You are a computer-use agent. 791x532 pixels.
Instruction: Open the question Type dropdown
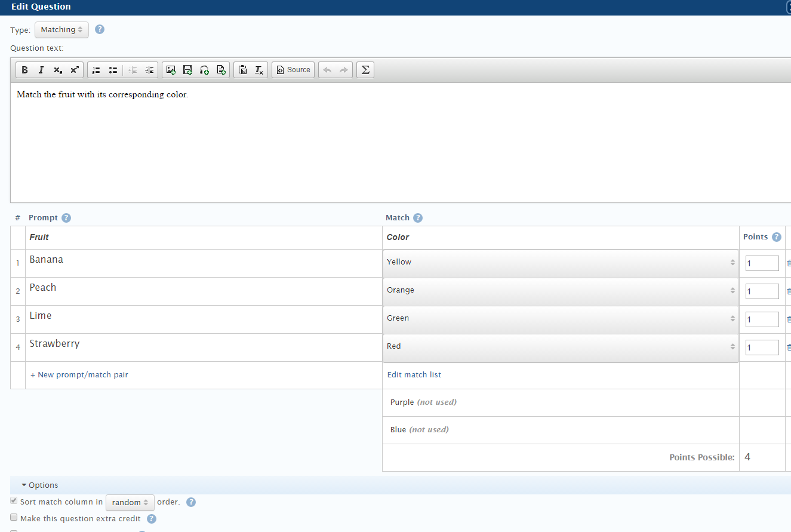click(x=61, y=30)
